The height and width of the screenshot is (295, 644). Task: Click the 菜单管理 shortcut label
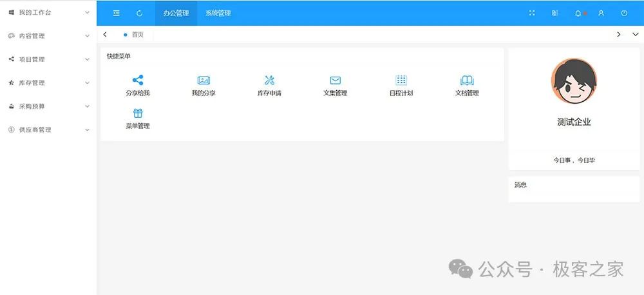(138, 126)
